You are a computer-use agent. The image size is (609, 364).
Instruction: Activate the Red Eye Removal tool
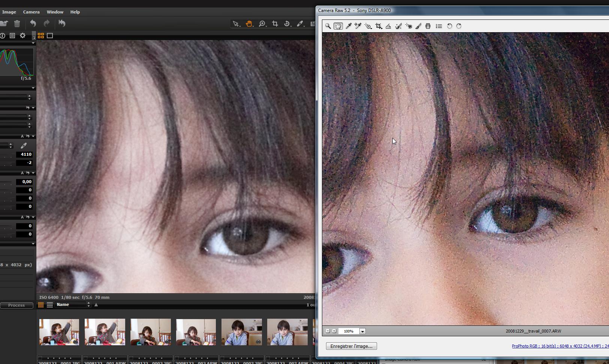(x=408, y=26)
